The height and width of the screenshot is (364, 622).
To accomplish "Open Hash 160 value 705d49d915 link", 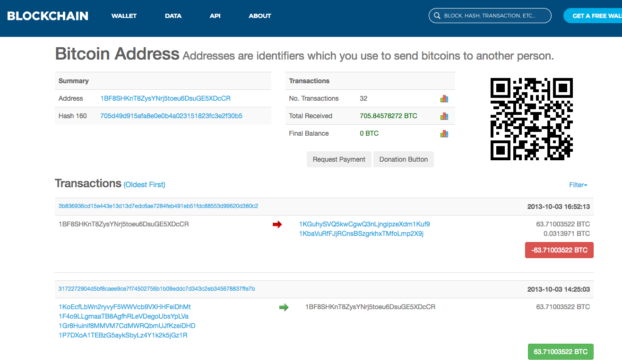I will 171,116.
